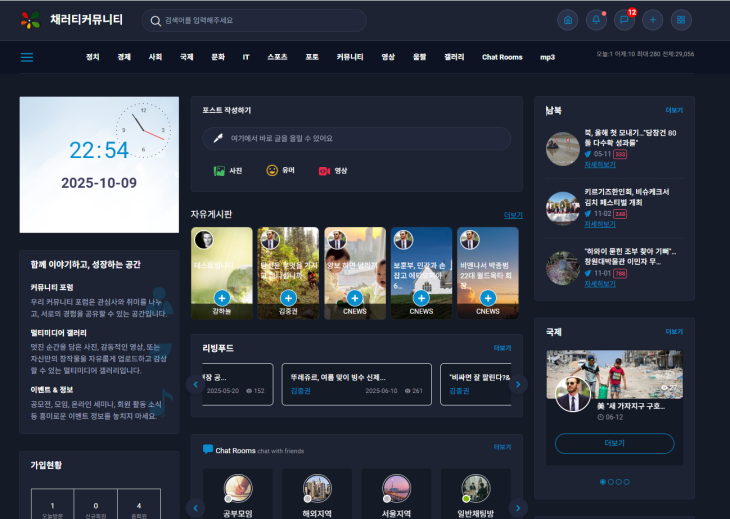Open the Chat Rooms menu item
The image size is (730, 519).
pyautogui.click(x=502, y=57)
